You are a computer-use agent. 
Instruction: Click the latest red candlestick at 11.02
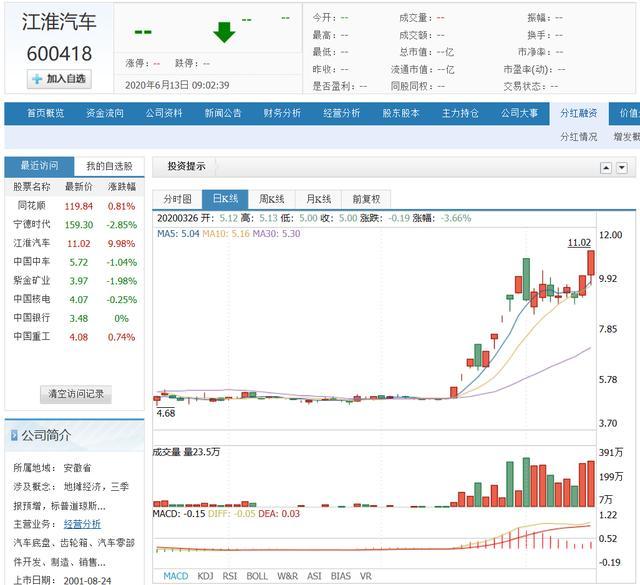click(x=591, y=263)
